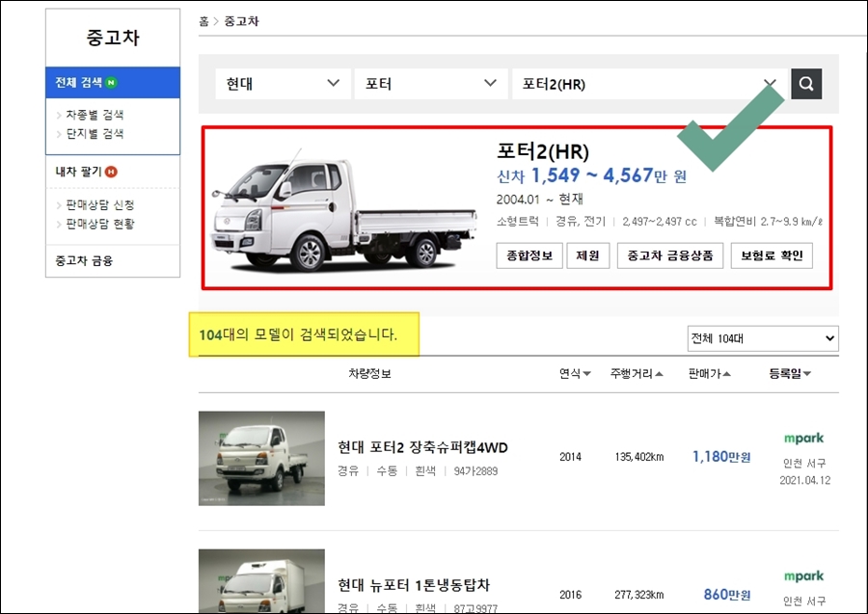The width and height of the screenshot is (868, 614).
Task: Open 현대 뉴포터 1톤냉동탑차 listing
Action: [414, 585]
